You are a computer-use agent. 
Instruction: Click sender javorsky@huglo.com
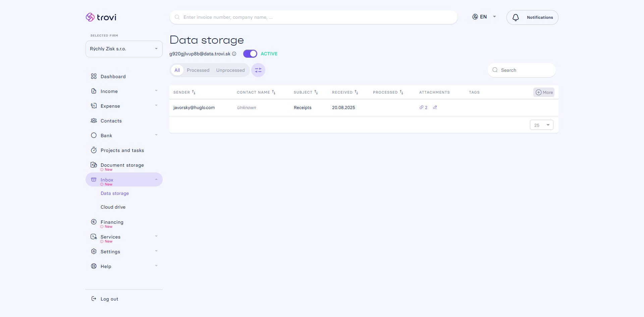click(194, 108)
